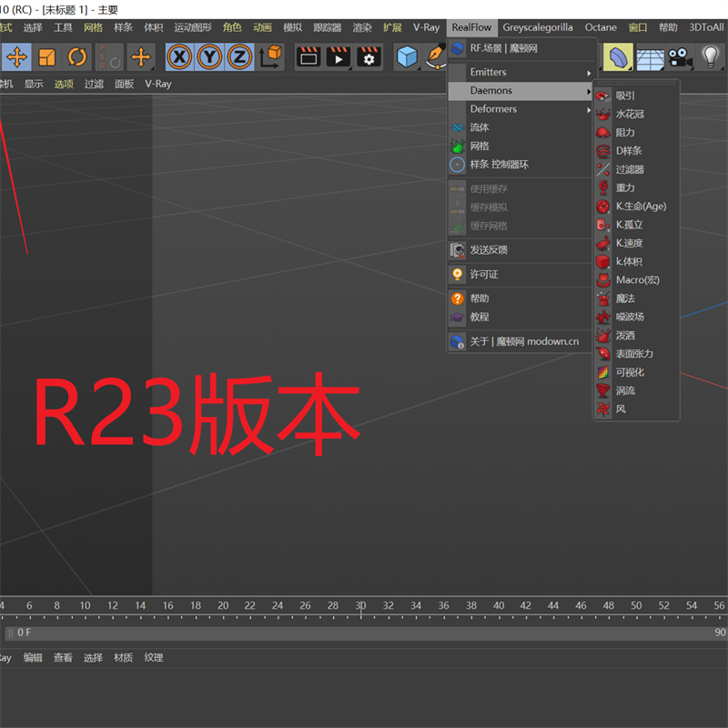Add a camera object
Viewport: 728px width, 728px height.
[x=680, y=57]
